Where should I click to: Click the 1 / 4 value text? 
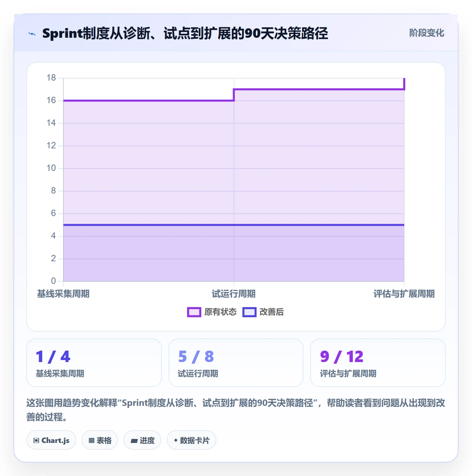point(53,357)
